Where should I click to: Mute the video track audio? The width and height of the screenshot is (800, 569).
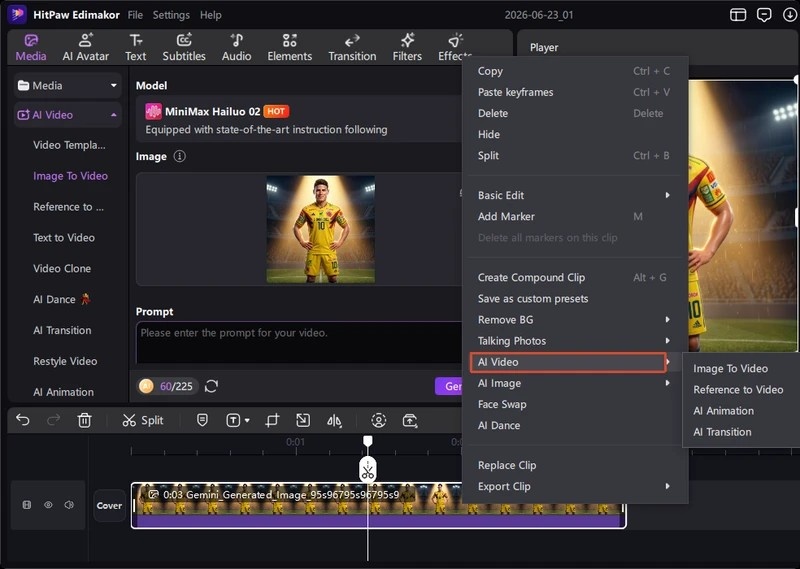pyautogui.click(x=69, y=505)
